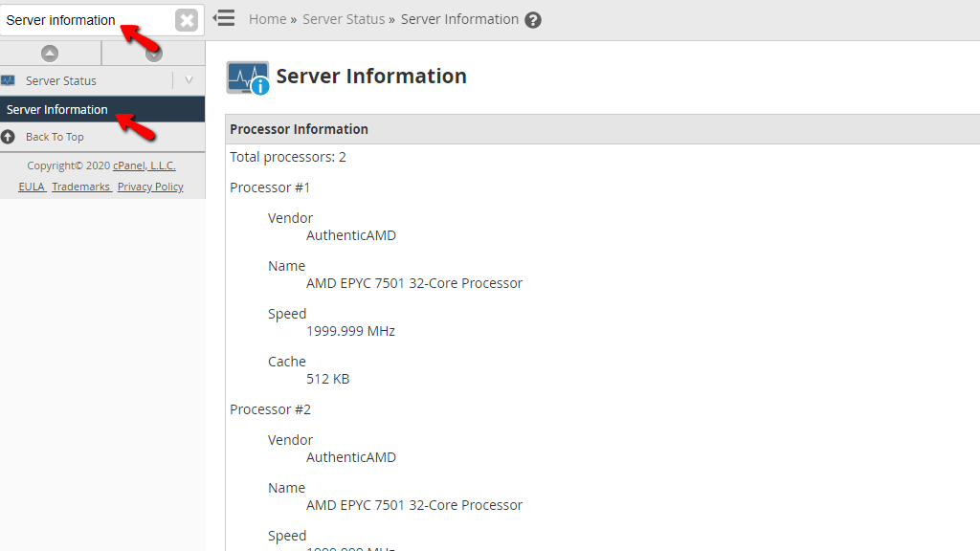Image resolution: width=980 pixels, height=551 pixels.
Task: Click the help question mark icon in breadcrumb bar
Action: pyautogui.click(x=534, y=18)
